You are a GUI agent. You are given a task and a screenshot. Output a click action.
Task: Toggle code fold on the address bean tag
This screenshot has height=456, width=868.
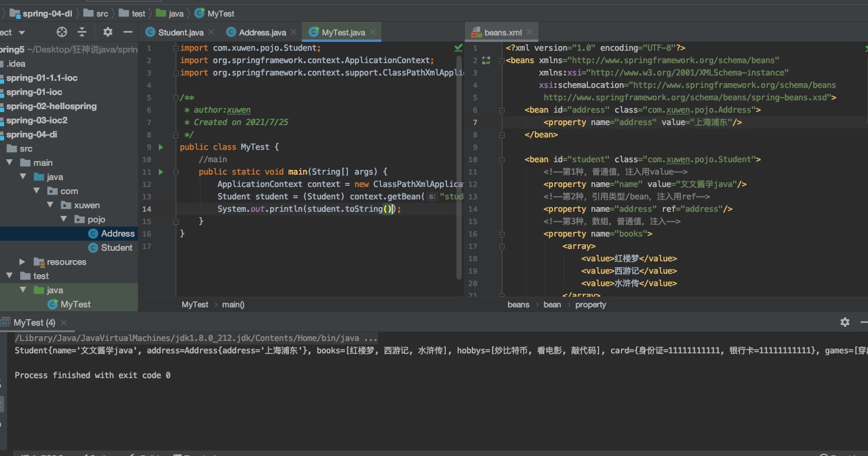[502, 110]
